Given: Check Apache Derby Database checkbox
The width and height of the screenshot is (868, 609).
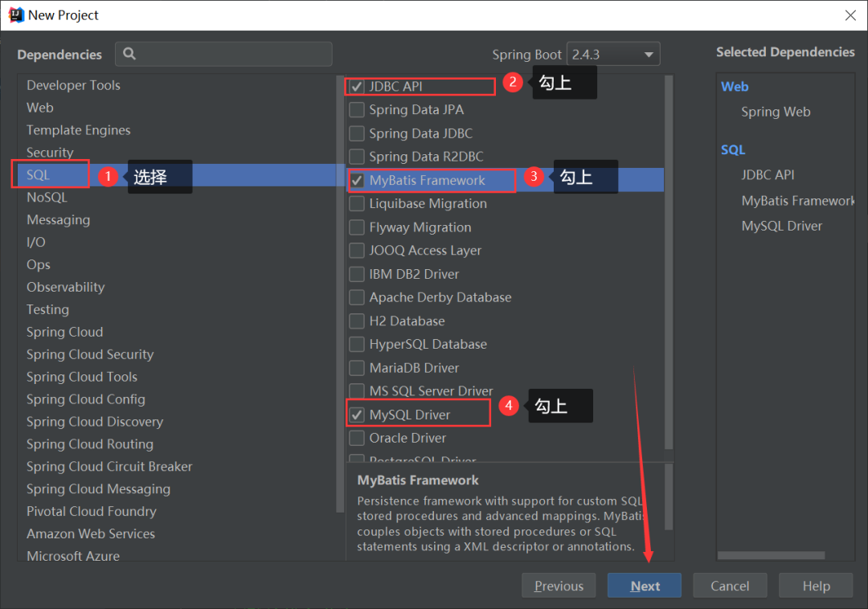Looking at the screenshot, I should (x=357, y=297).
